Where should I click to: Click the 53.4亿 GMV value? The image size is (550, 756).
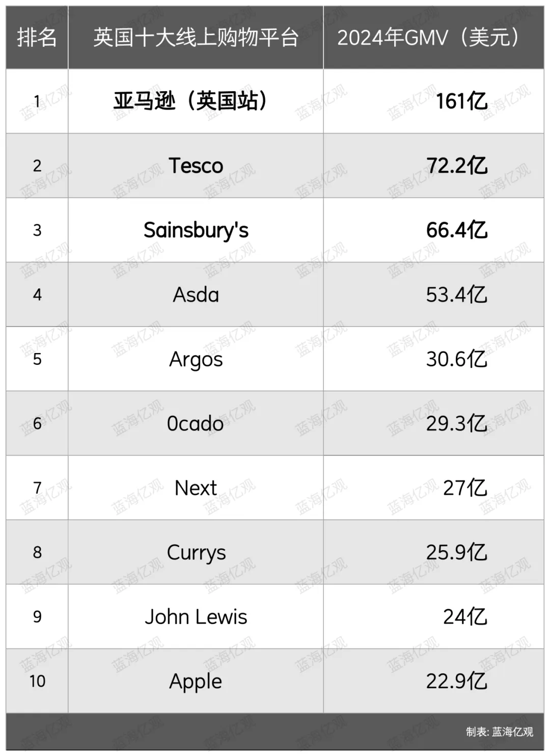pos(457,294)
